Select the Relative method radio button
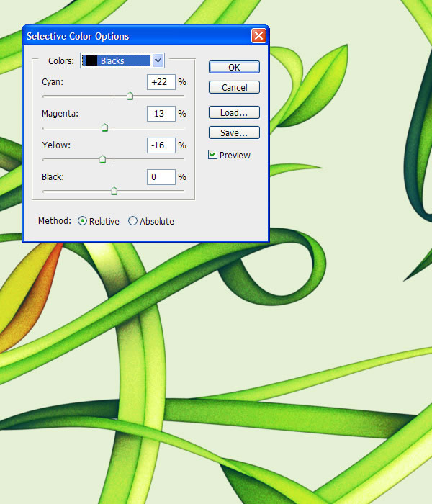The width and height of the screenshot is (432, 504). (82, 221)
